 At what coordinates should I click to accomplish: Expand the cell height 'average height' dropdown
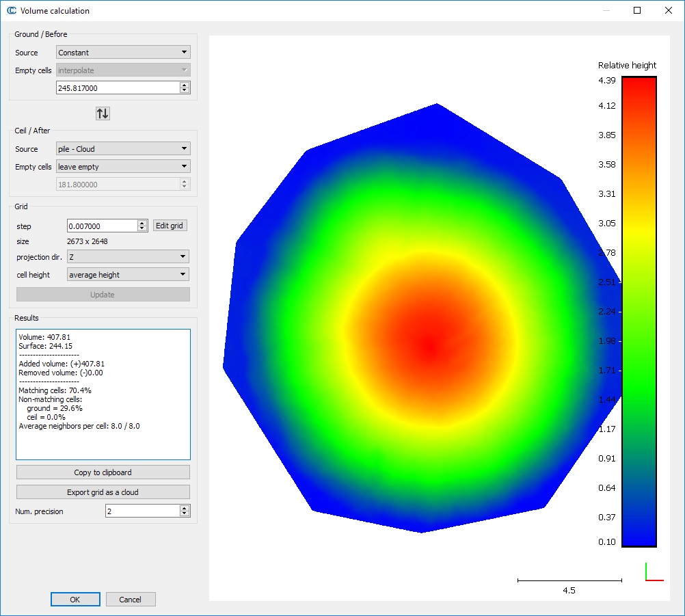click(128, 275)
